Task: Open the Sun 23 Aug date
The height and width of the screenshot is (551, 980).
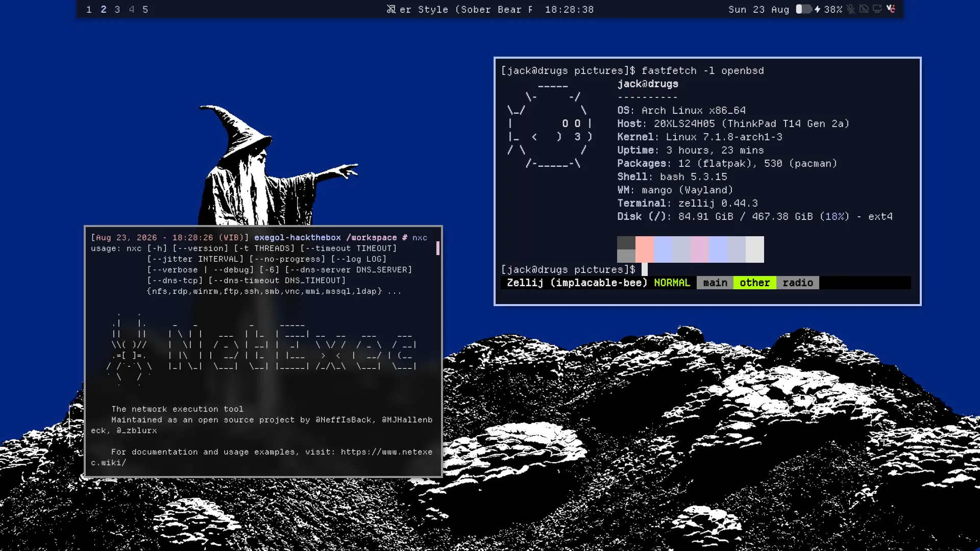Action: tap(758, 9)
